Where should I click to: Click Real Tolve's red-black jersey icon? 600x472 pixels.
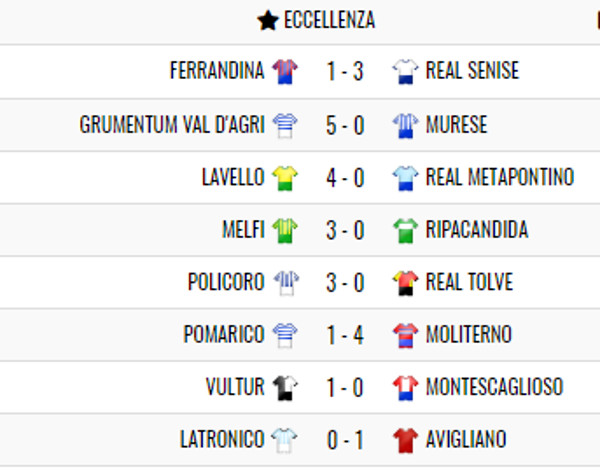click(x=405, y=283)
